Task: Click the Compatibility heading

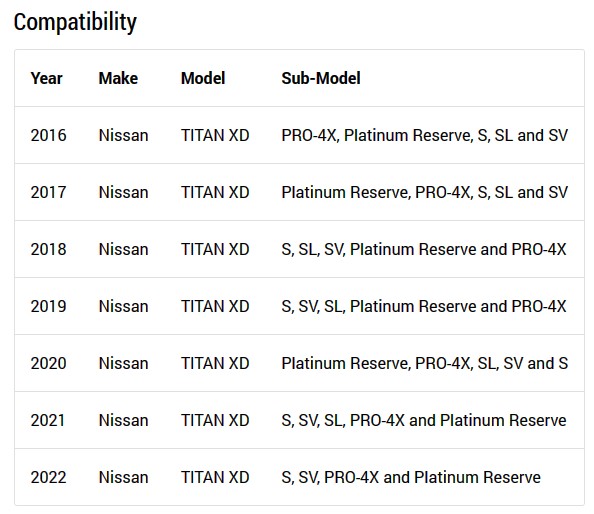Action: click(x=75, y=23)
